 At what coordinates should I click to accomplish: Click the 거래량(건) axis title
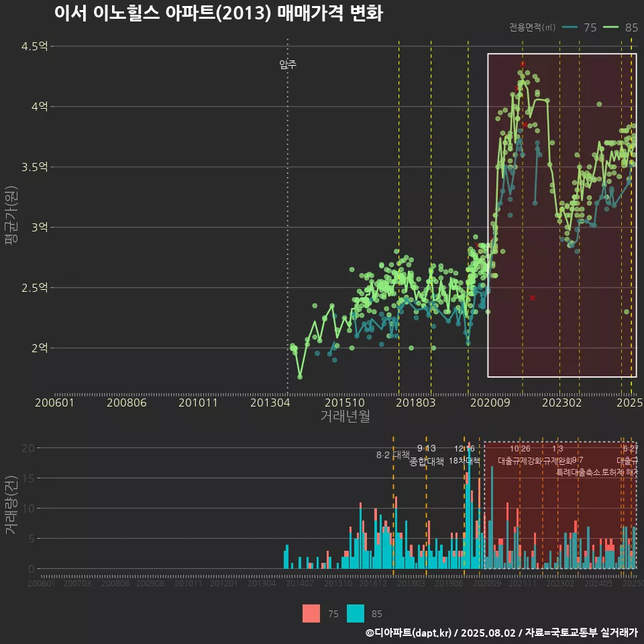click(x=11, y=504)
